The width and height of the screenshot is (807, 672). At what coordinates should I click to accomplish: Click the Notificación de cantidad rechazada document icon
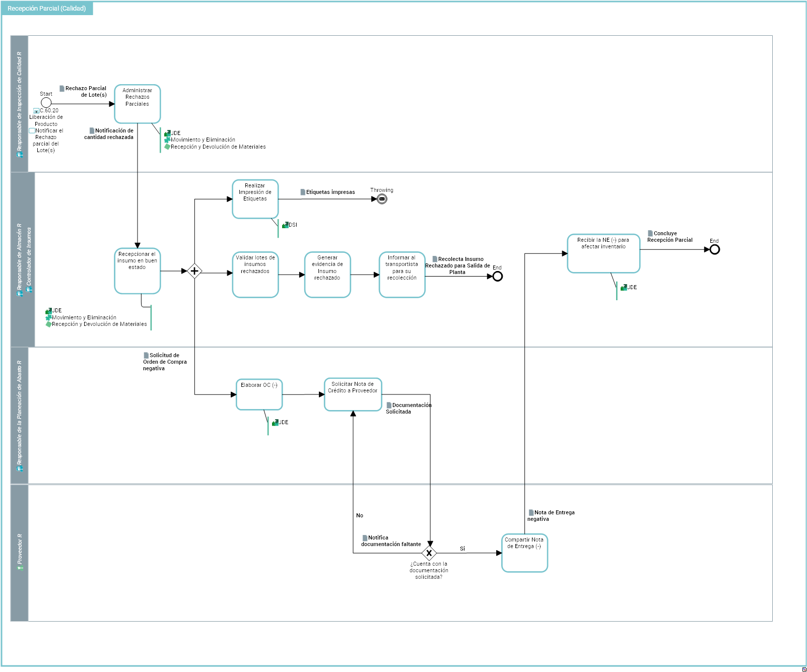point(92,130)
